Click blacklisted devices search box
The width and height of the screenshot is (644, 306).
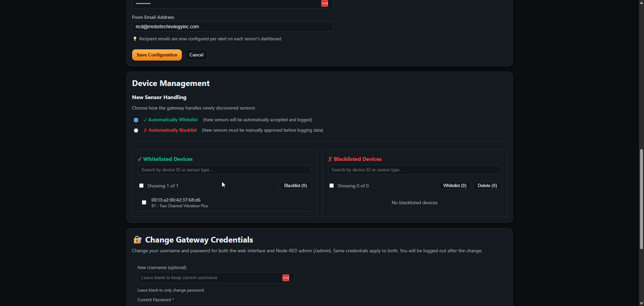[414, 170]
